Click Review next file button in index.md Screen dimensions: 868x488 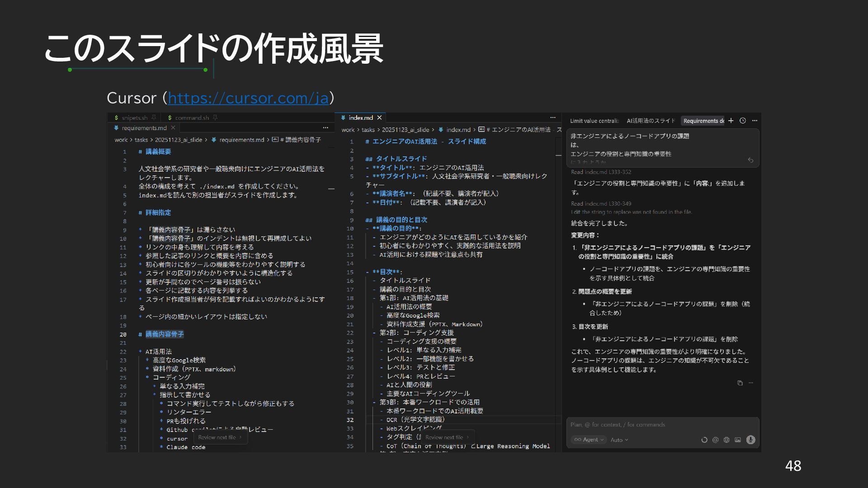446,437
